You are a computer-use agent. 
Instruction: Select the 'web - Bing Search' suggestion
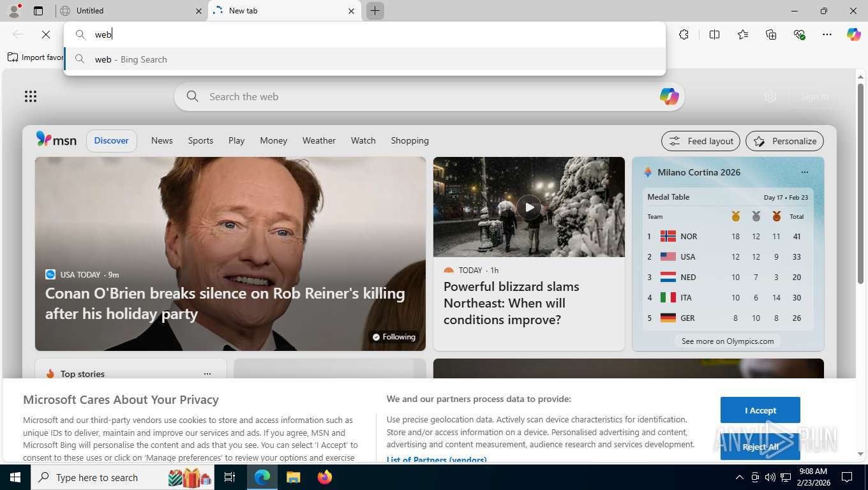364,59
